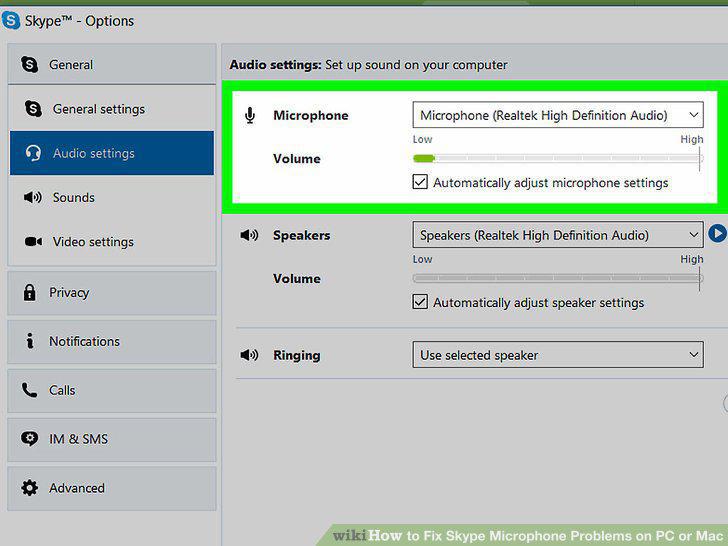Open the IM & SMS section
This screenshot has width=728, height=546.
pos(112,439)
